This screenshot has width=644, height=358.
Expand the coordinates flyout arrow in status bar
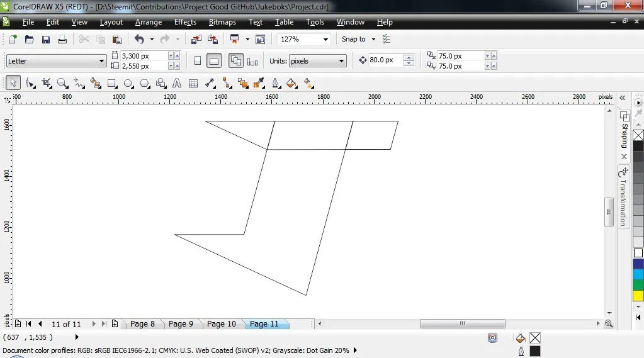click(x=77, y=337)
